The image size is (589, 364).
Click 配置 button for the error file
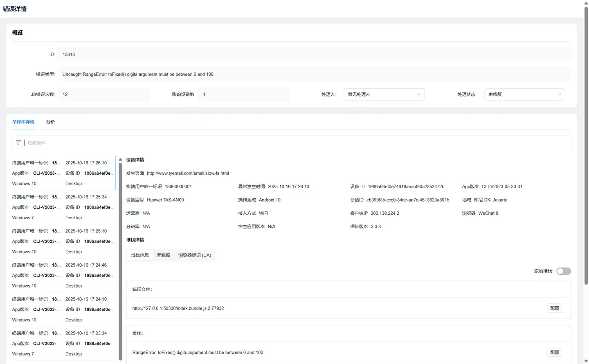pos(554,308)
